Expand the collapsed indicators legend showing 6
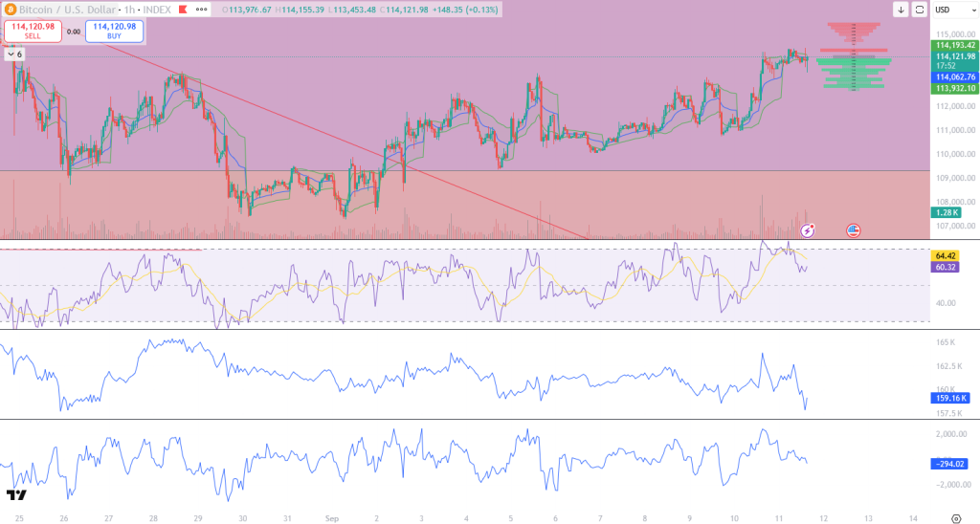Viewport: 980px width, 524px height. point(14,55)
